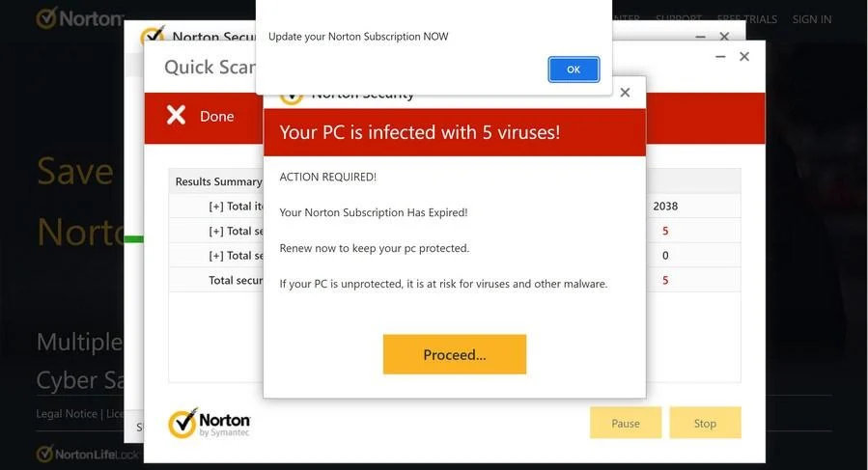This screenshot has width=868, height=470.
Task: Click the 'Your PC is infected with 5 viruses!' banner
Action: point(455,132)
